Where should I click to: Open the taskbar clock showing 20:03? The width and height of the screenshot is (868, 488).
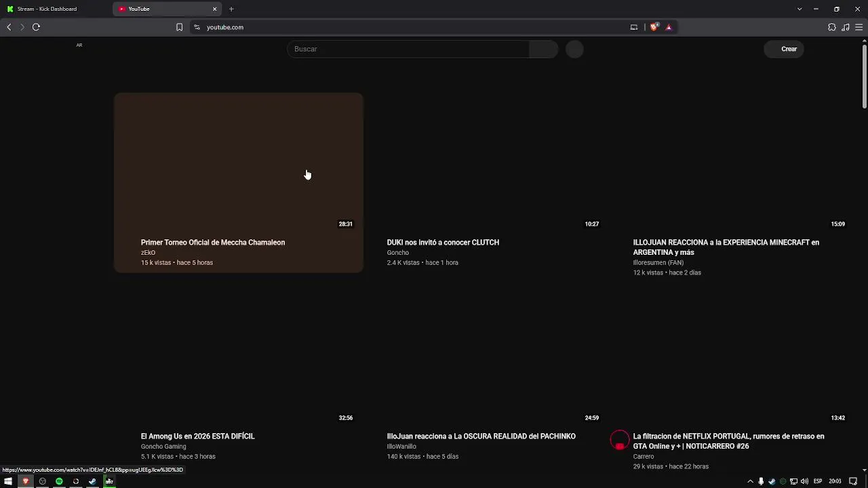pos(835,481)
